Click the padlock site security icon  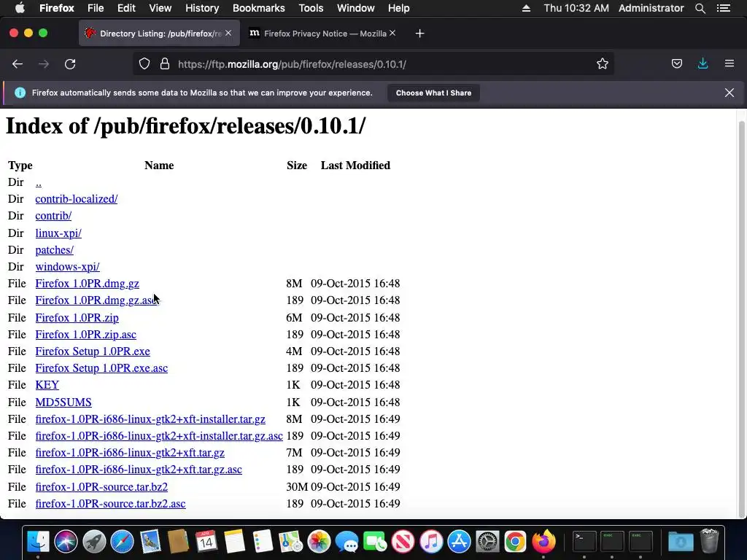165,64
